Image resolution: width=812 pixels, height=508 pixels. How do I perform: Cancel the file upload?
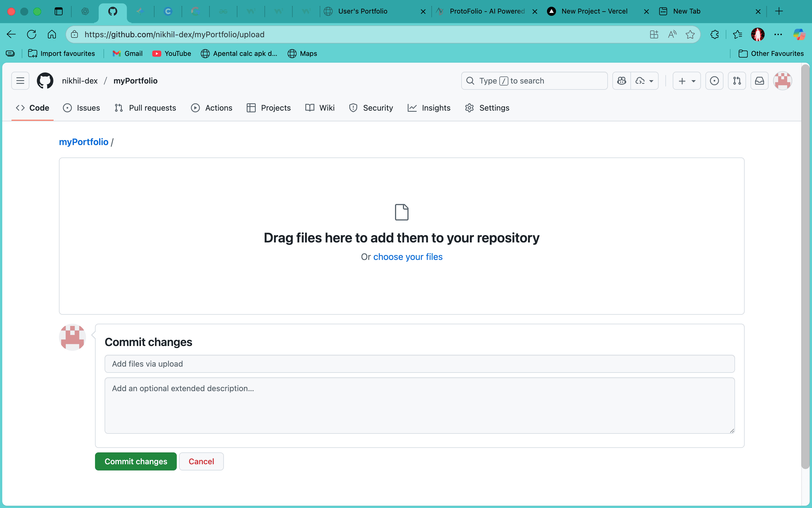click(x=201, y=461)
